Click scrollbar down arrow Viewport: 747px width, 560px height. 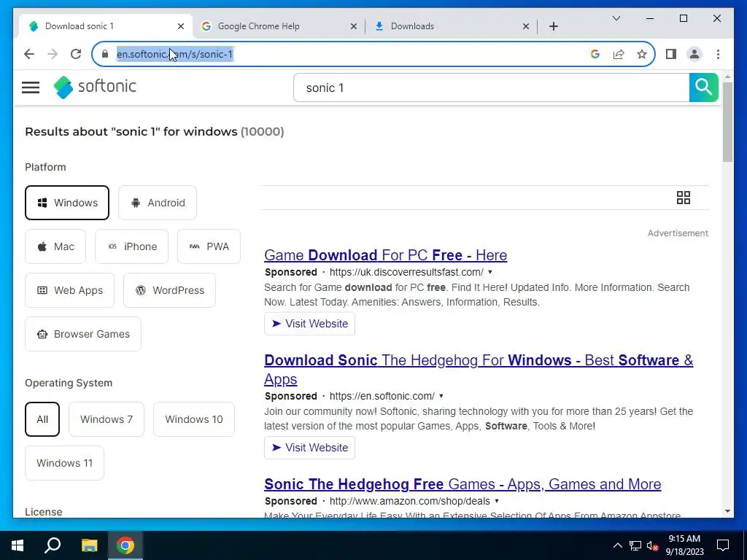727,511
